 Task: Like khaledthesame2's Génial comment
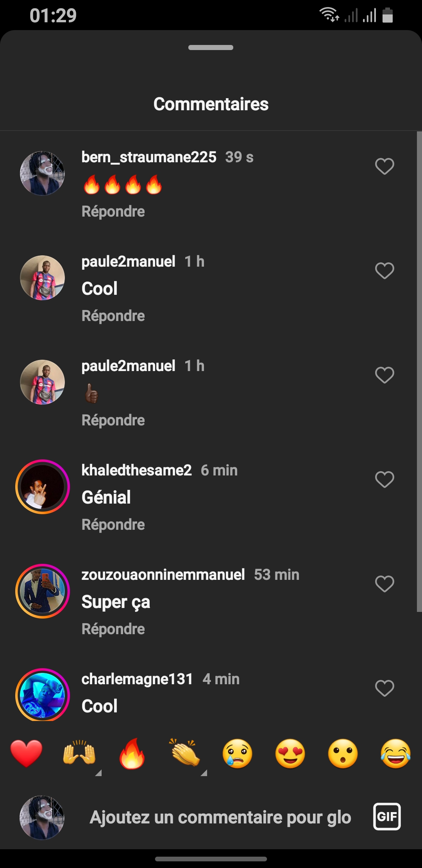coord(384,479)
